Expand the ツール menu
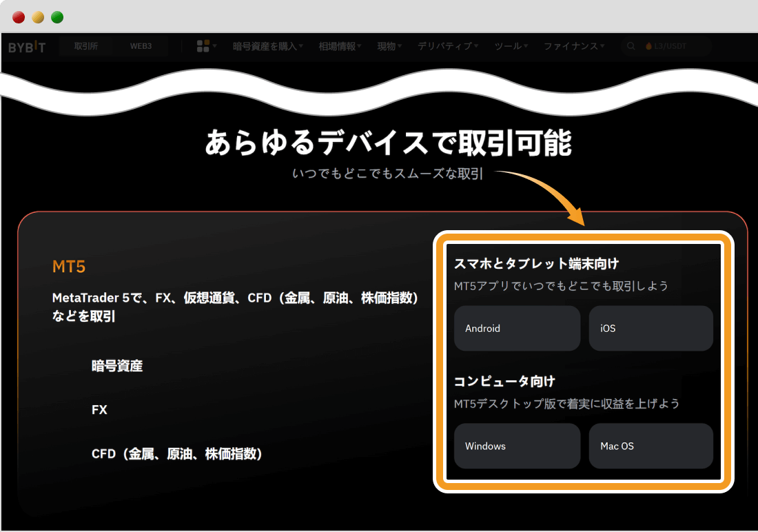Image resolution: width=758 pixels, height=532 pixels. 511,46
